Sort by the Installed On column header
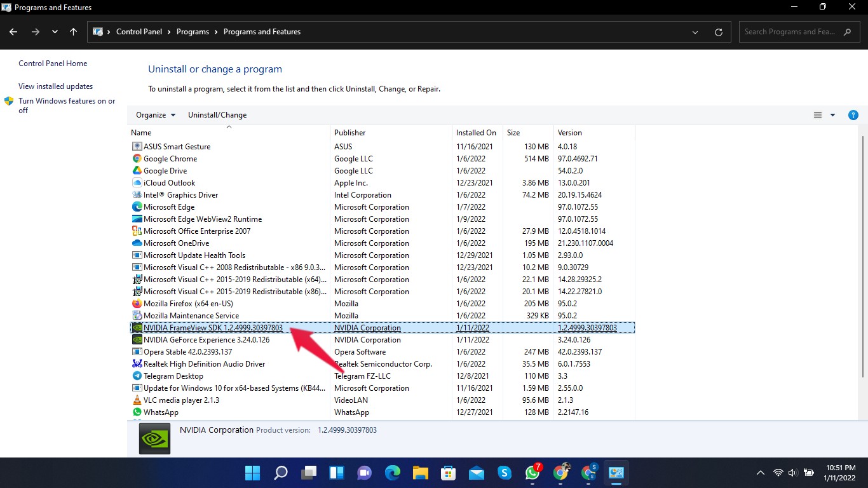The width and height of the screenshot is (868, 488). coord(477,133)
